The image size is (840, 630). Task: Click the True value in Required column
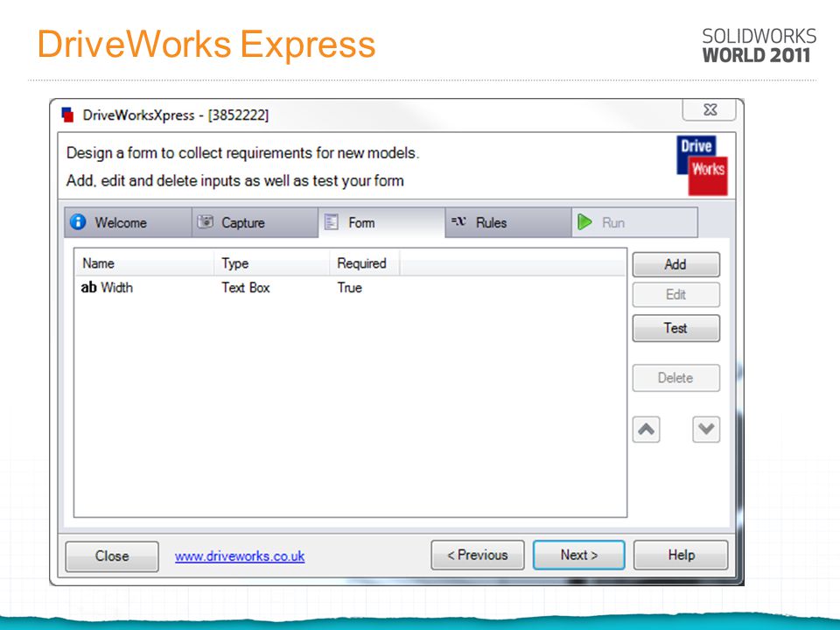(350, 288)
